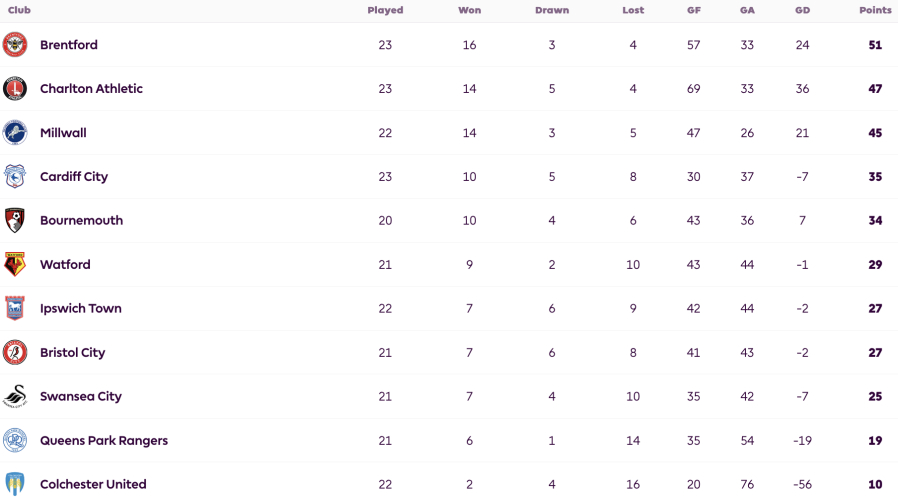This screenshot has width=898, height=500.
Task: Open the Swansea City swan logo
Action: pos(15,396)
